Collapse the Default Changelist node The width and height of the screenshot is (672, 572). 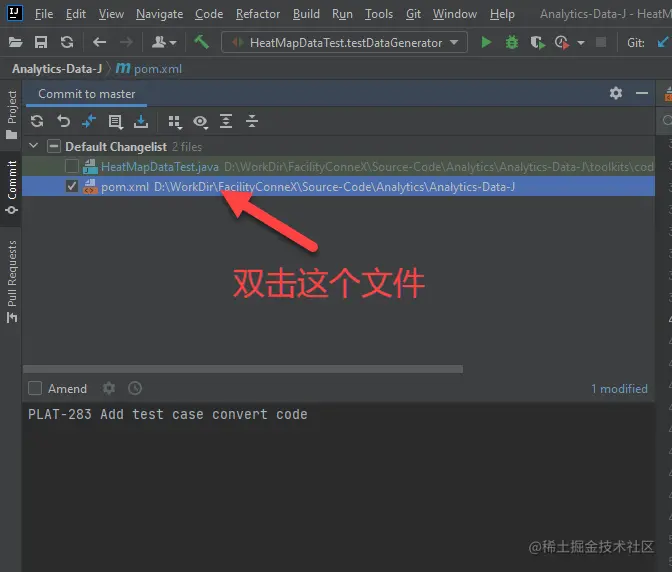[33, 146]
